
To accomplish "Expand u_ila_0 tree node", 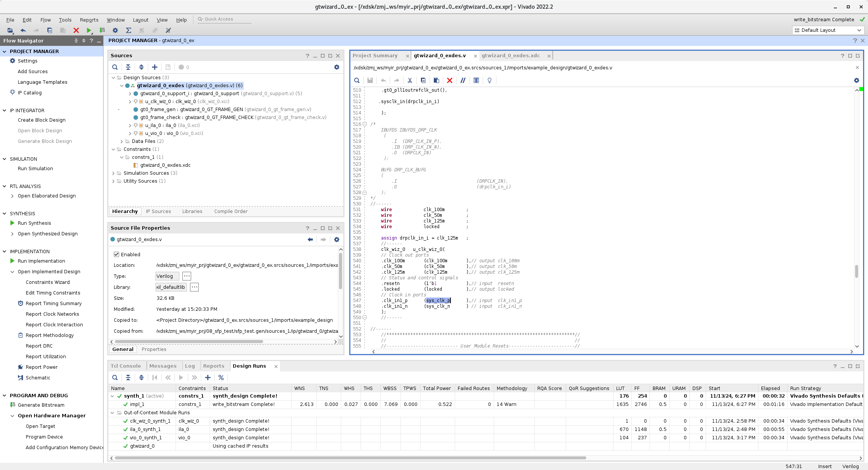I will pyautogui.click(x=130, y=125).
